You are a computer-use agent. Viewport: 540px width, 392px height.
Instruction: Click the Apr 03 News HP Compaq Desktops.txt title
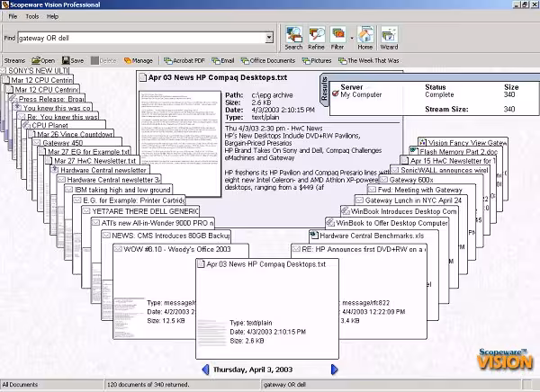click(218, 77)
